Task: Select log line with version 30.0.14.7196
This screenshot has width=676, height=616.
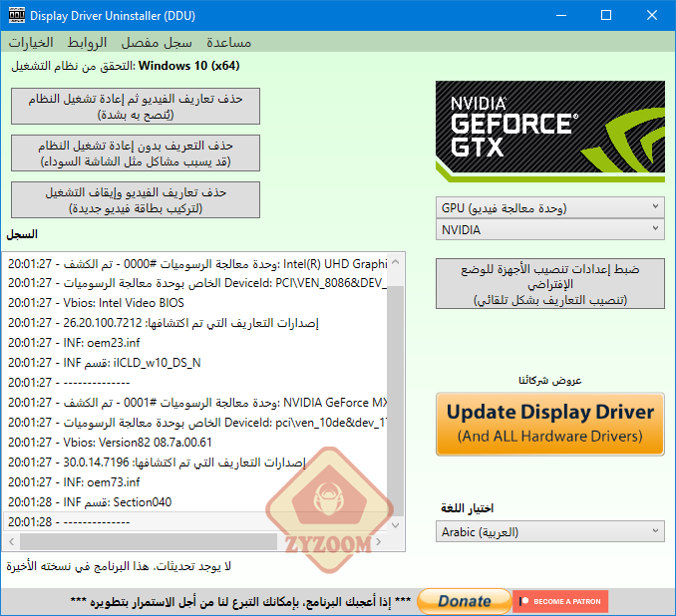Action: click(x=195, y=462)
